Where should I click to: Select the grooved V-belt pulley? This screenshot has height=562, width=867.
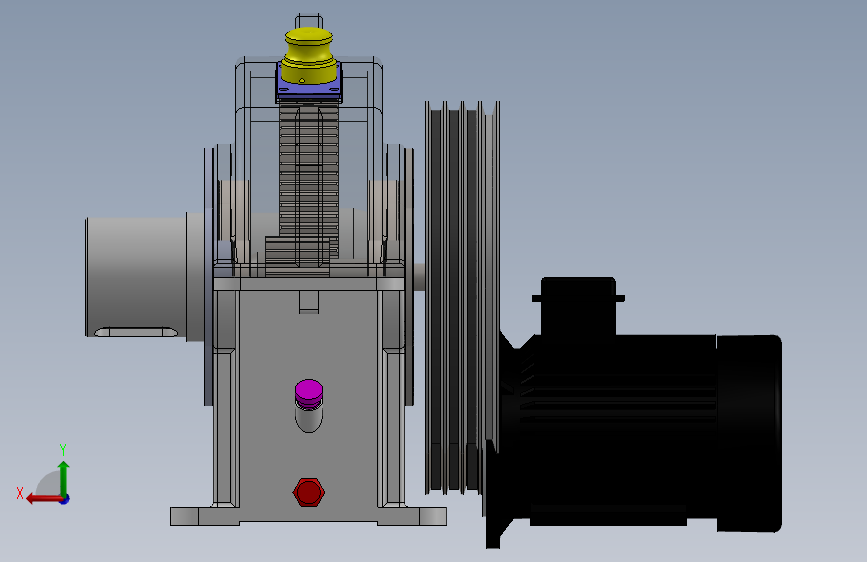[462, 298]
